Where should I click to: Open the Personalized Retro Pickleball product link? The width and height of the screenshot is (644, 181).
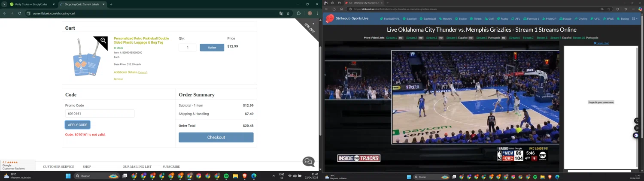[x=141, y=40]
